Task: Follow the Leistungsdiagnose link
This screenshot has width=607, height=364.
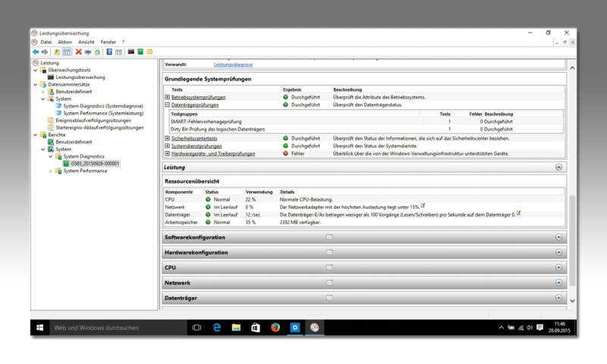Action: 233,64
